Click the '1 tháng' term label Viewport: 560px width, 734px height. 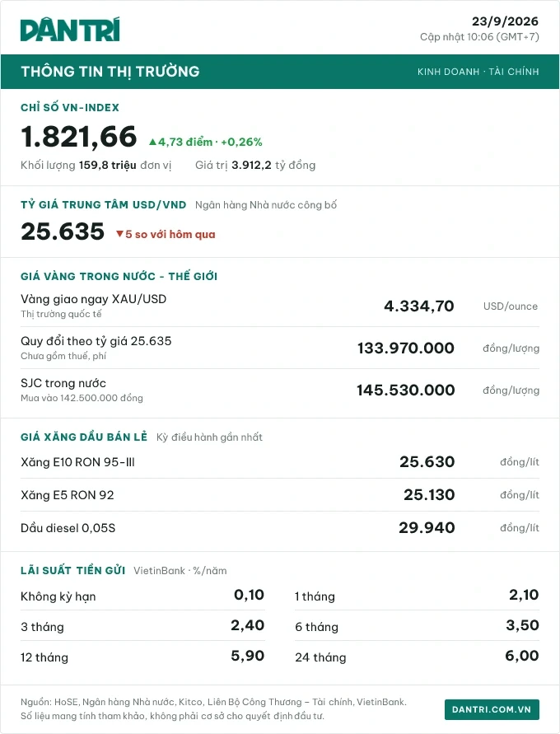pos(315,597)
